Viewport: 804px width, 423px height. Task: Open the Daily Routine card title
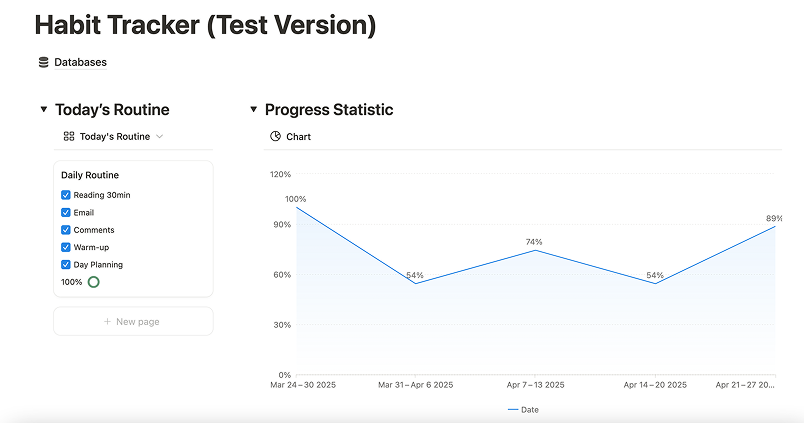pos(90,175)
